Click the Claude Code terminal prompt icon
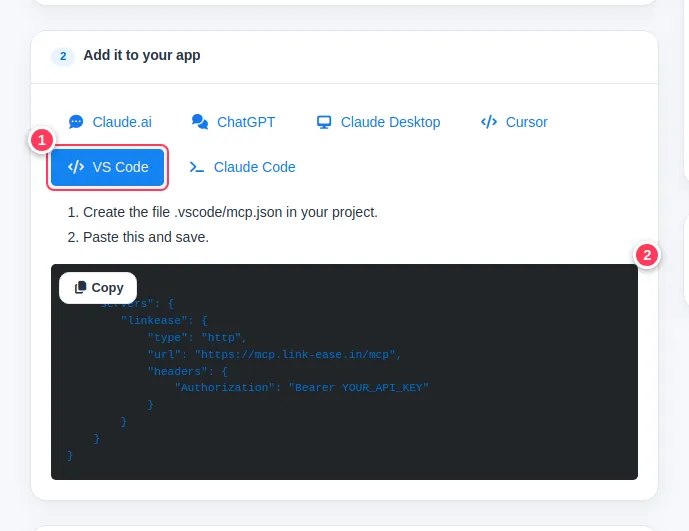 196,167
